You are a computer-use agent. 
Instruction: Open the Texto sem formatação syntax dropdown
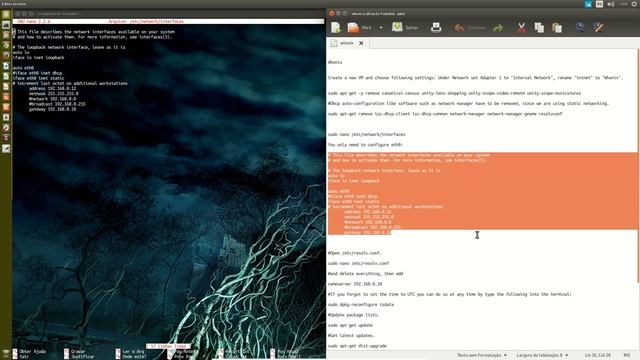tap(482, 355)
